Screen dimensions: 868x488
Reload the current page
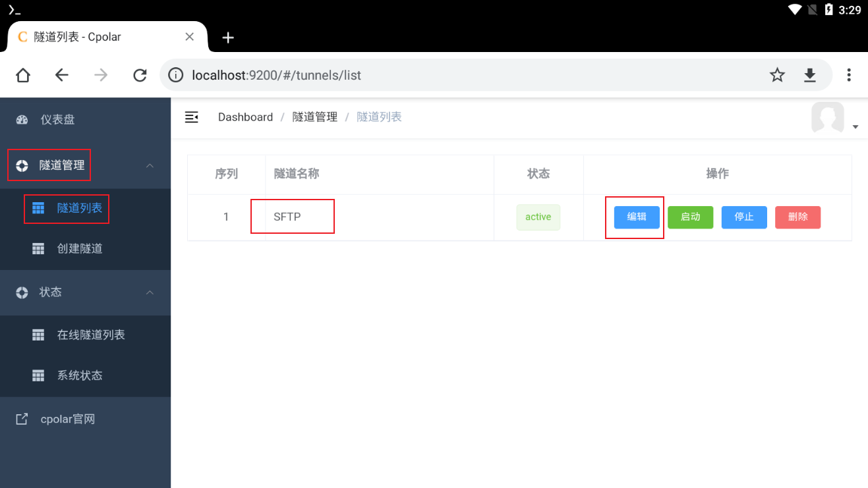click(140, 75)
